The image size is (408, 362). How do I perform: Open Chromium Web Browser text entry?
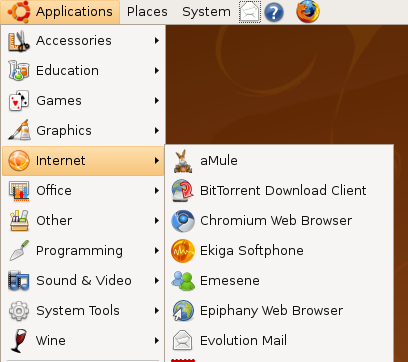click(276, 221)
